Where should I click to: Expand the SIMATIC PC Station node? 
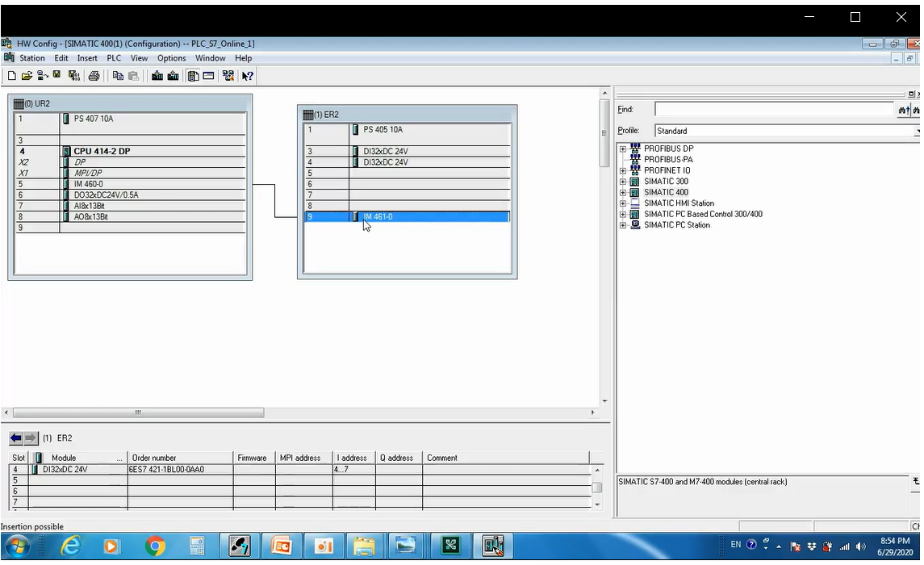coord(623,226)
